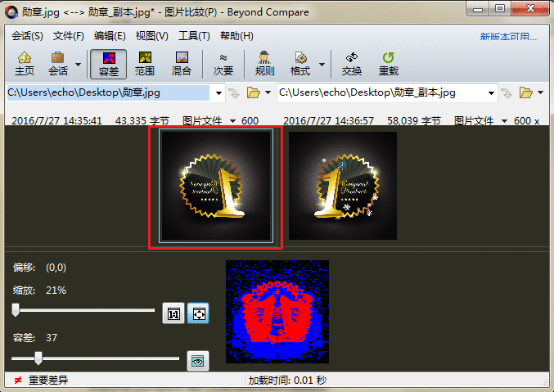Click the 交换 (Swap) sides icon

pos(352,63)
